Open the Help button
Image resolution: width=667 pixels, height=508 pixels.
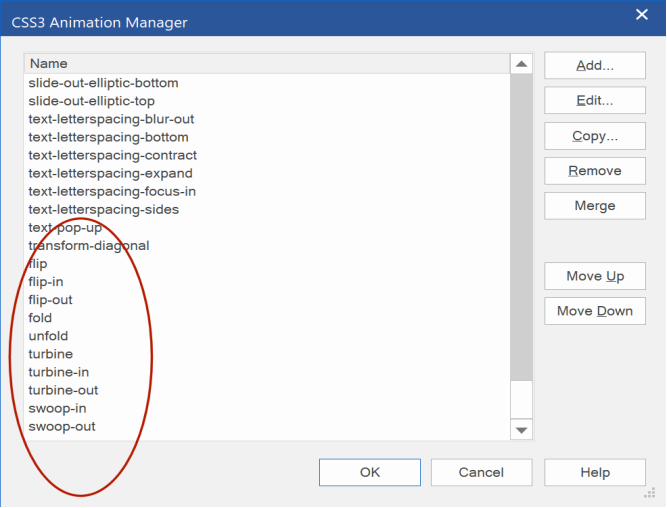tap(595, 472)
